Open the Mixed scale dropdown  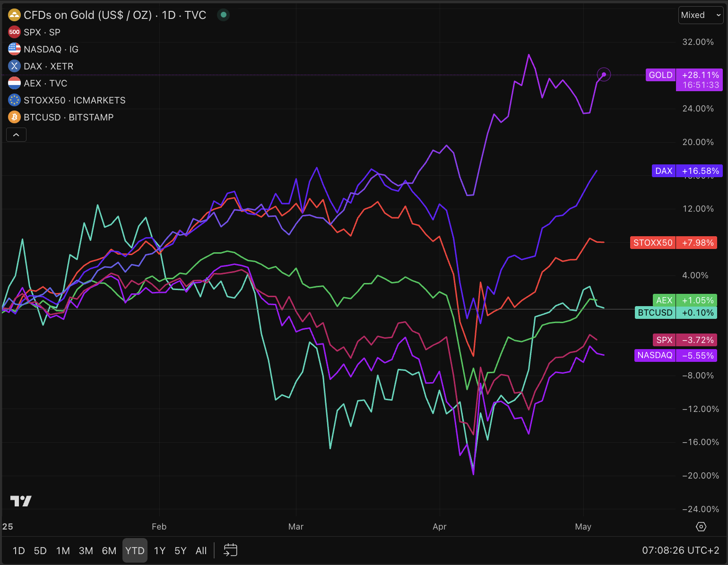click(x=701, y=15)
